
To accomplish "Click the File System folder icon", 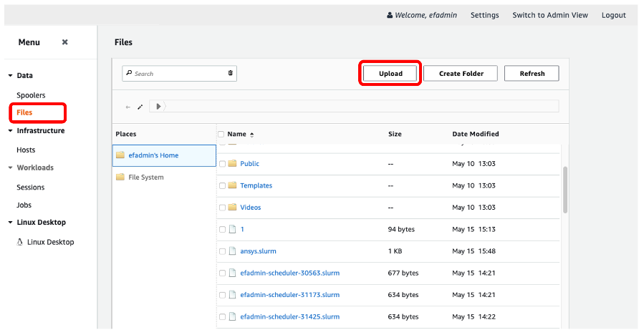I will pos(120,178).
